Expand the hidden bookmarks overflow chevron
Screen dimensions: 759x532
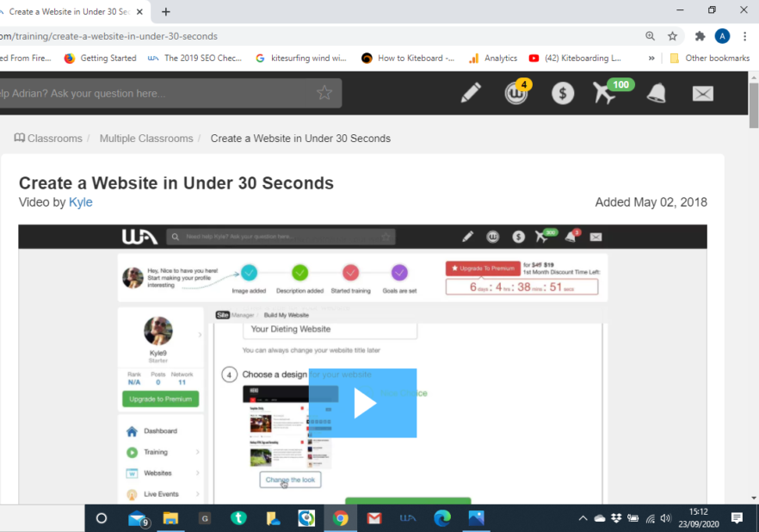pos(651,58)
